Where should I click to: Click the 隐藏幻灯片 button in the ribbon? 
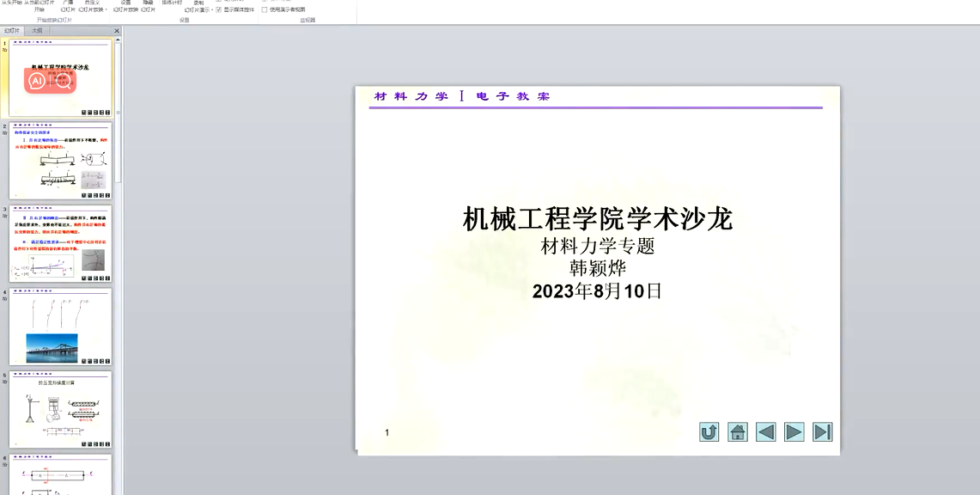148,7
